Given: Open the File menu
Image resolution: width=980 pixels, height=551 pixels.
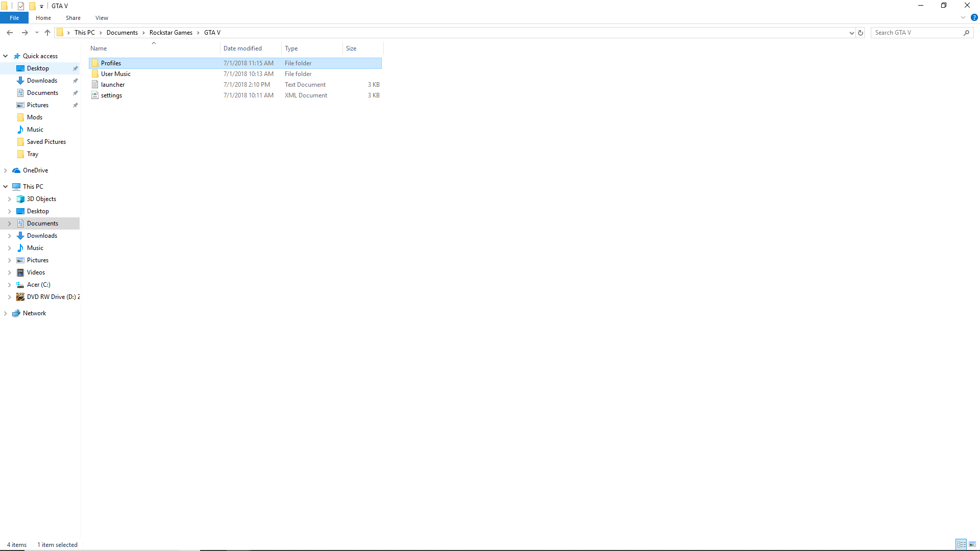Looking at the screenshot, I should coord(14,18).
